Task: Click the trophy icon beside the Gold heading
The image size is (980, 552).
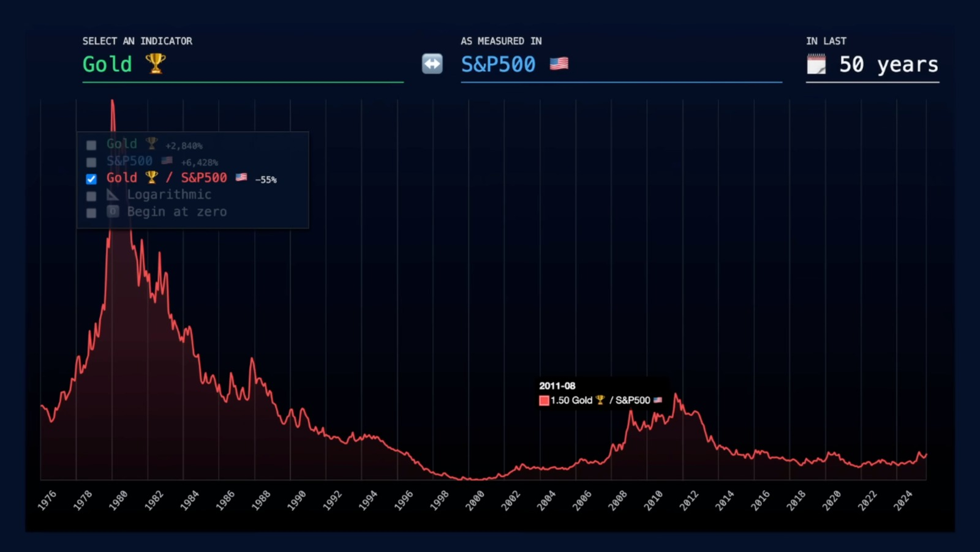Action: coord(155,63)
